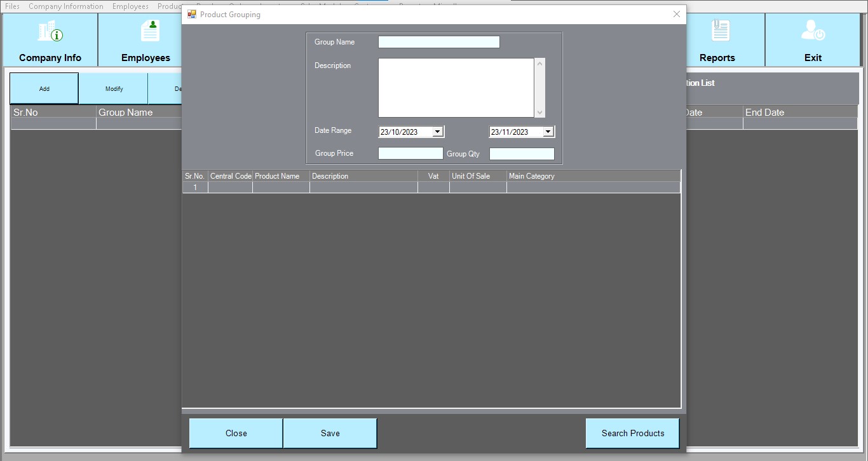
Task: Open the Employees icon in toolbar
Action: 151,31
